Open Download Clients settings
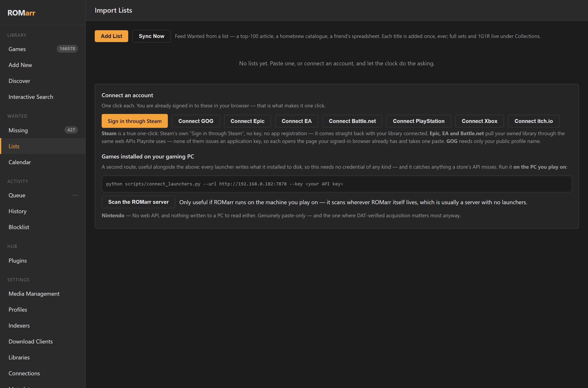The width and height of the screenshot is (588, 388). [x=42, y=341]
